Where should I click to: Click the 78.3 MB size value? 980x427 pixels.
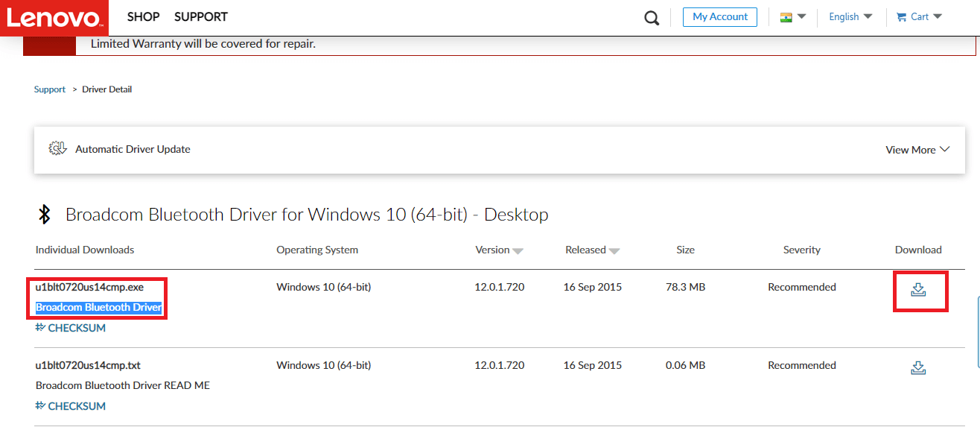(x=685, y=287)
